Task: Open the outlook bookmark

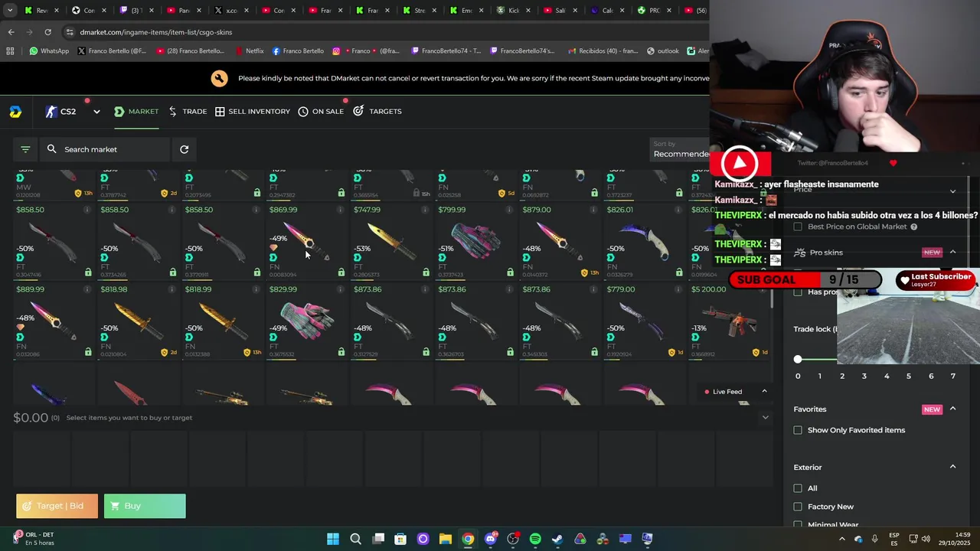Action: [663, 51]
